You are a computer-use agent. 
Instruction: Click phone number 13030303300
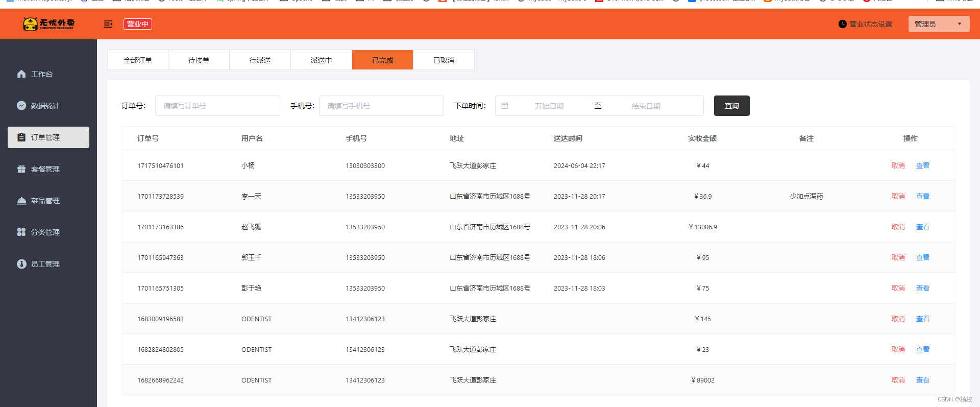365,165
